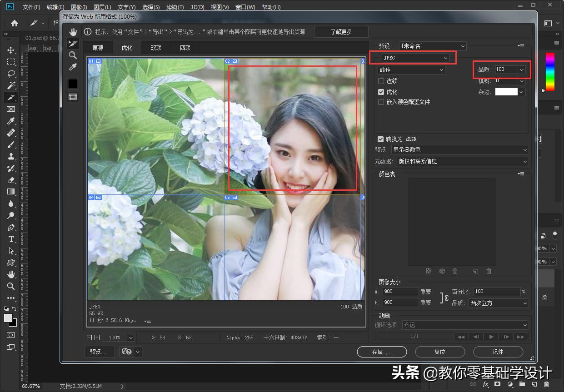Select the Zoom tool in dialog
The width and height of the screenshot is (564, 392).
[x=73, y=55]
